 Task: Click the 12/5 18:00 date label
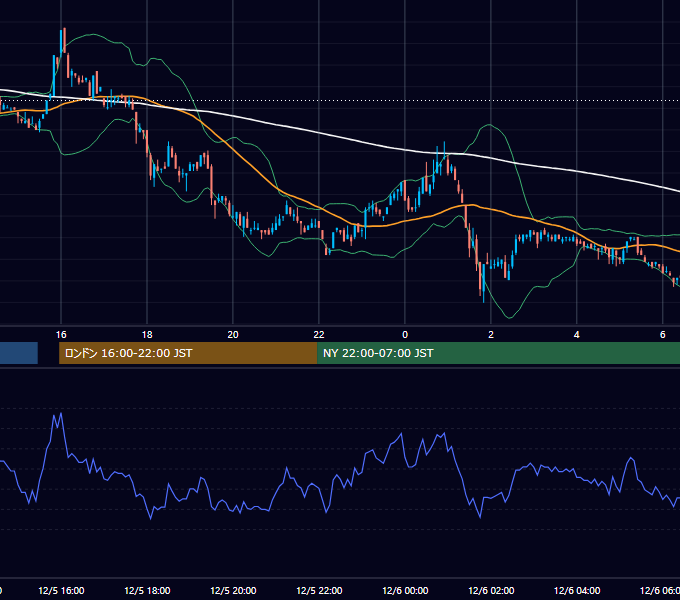click(x=147, y=590)
